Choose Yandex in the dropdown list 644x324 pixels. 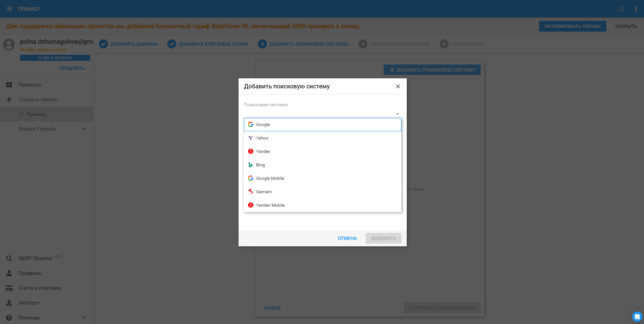[x=323, y=151]
